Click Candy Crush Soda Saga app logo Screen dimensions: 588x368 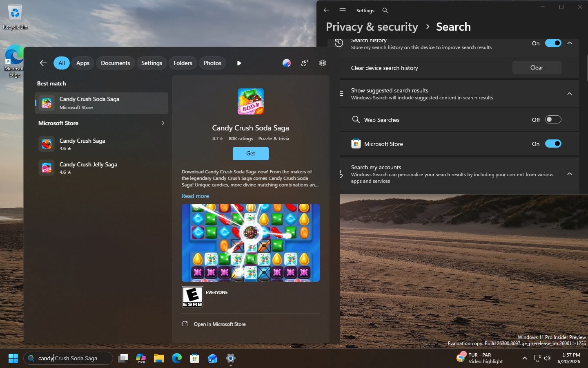coord(251,101)
